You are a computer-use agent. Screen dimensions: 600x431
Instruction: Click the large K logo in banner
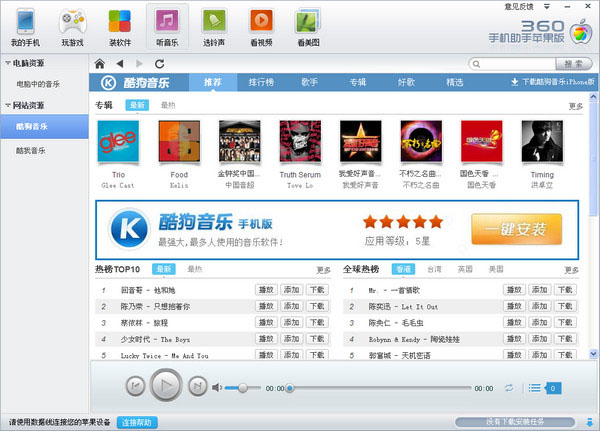coord(129,229)
